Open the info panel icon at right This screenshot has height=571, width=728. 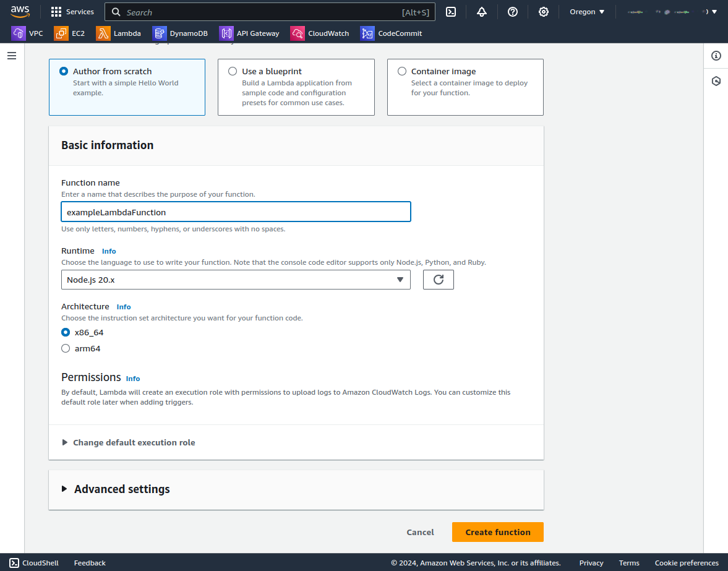click(x=716, y=56)
